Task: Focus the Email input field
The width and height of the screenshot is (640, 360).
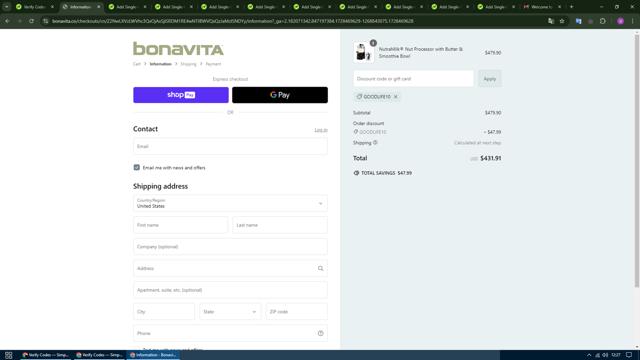Action: (230, 146)
